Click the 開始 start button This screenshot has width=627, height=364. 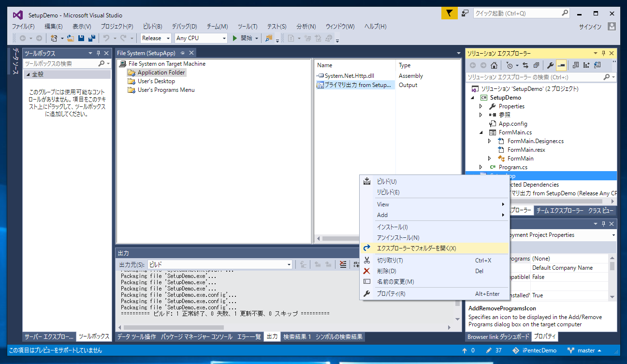(243, 38)
